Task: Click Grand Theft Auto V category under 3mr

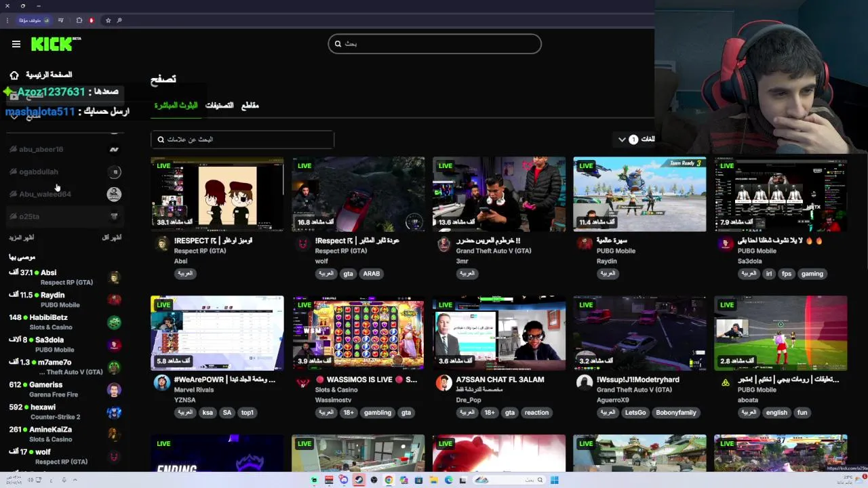Action: coord(494,251)
